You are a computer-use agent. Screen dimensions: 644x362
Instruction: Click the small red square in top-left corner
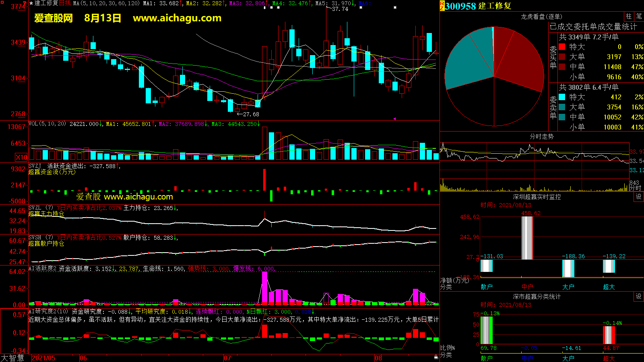pos(2,2)
